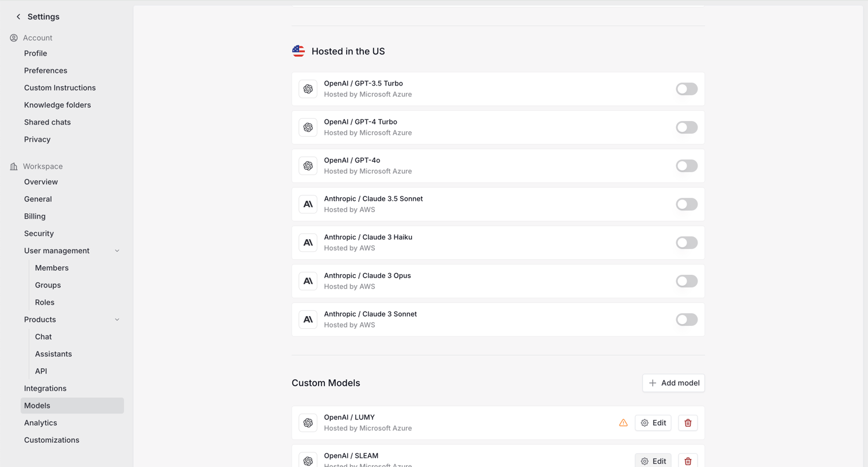This screenshot has height=467, width=868.
Task: Switch on Claude 3 Haiku
Action: (687, 243)
